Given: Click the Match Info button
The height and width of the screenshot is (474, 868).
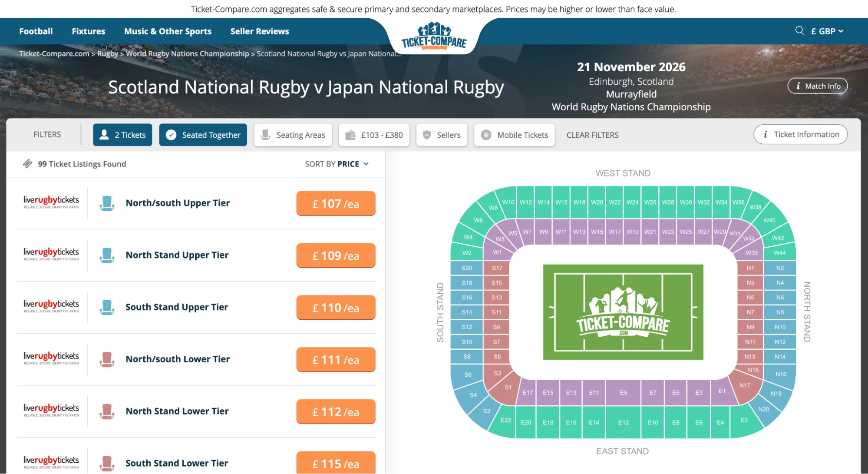Looking at the screenshot, I should click(x=817, y=86).
